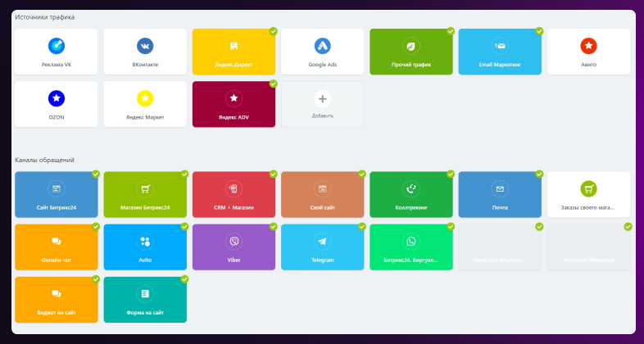Toggle the checkmark on Avito channel tile
Image resolution: width=644 pixels, height=344 pixels.
coord(184,227)
